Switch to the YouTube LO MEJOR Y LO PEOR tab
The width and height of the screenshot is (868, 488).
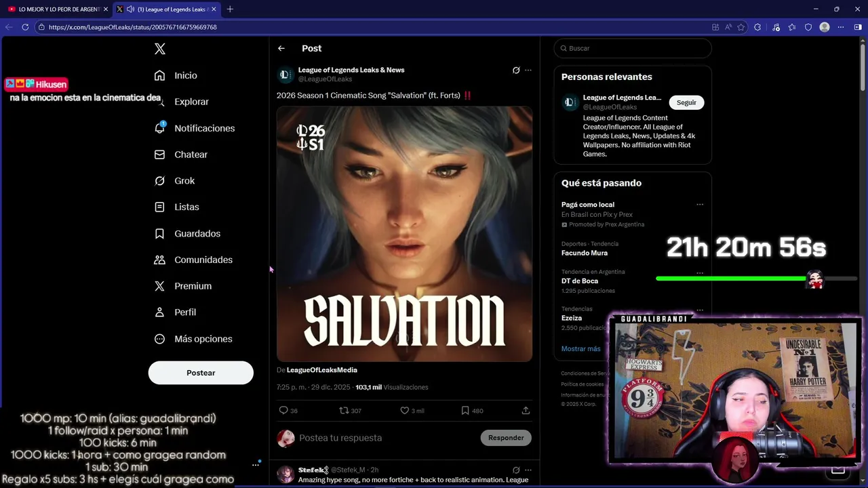pyautogui.click(x=54, y=9)
